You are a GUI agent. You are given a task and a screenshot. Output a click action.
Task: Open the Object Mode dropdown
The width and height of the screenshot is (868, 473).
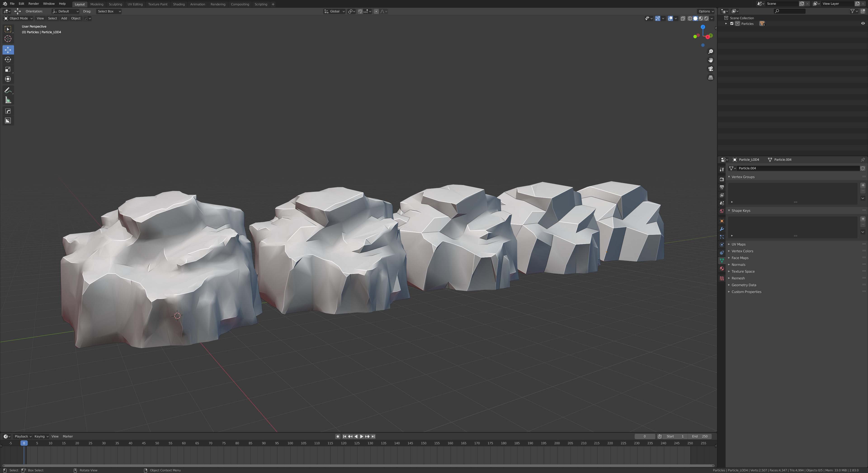18,19
